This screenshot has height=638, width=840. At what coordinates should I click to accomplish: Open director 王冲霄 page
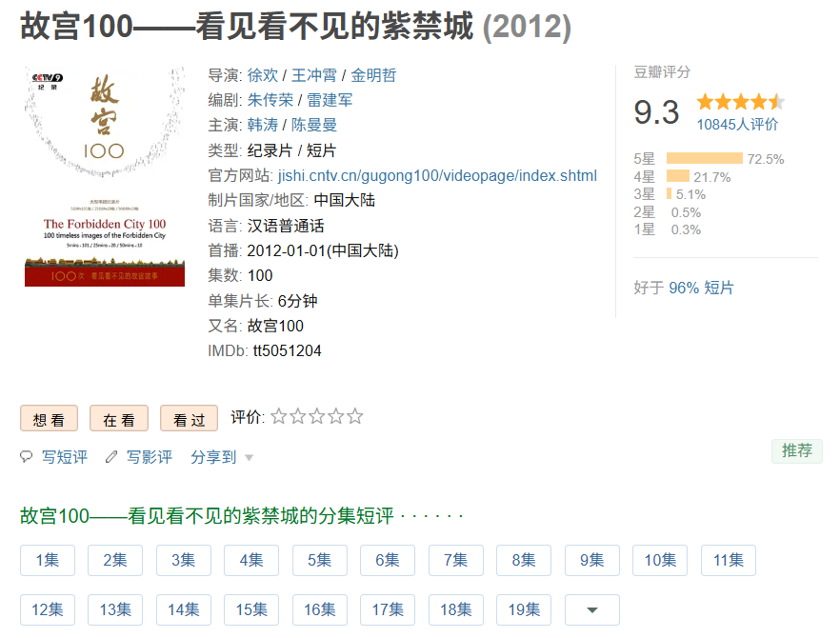(x=314, y=75)
